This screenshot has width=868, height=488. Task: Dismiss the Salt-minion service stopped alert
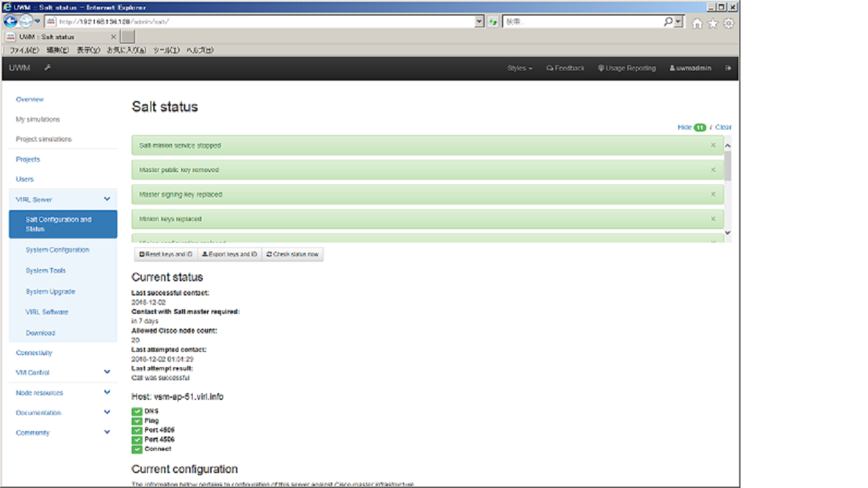(x=713, y=145)
